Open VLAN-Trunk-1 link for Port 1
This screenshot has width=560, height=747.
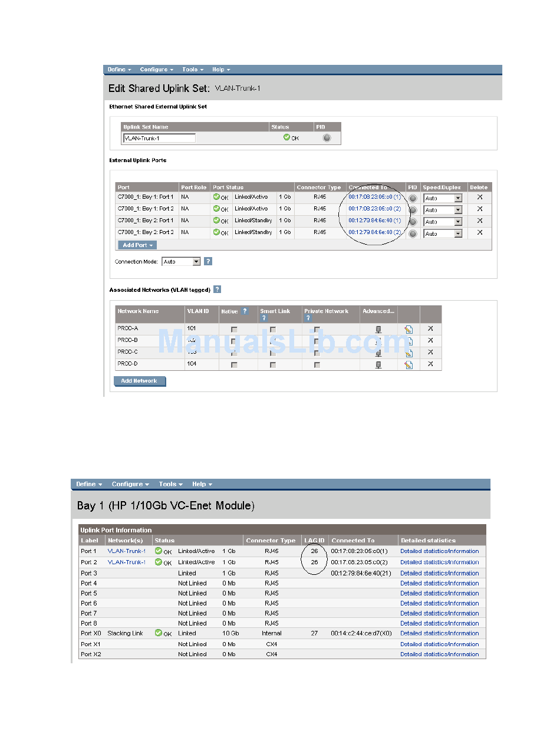[x=127, y=551]
